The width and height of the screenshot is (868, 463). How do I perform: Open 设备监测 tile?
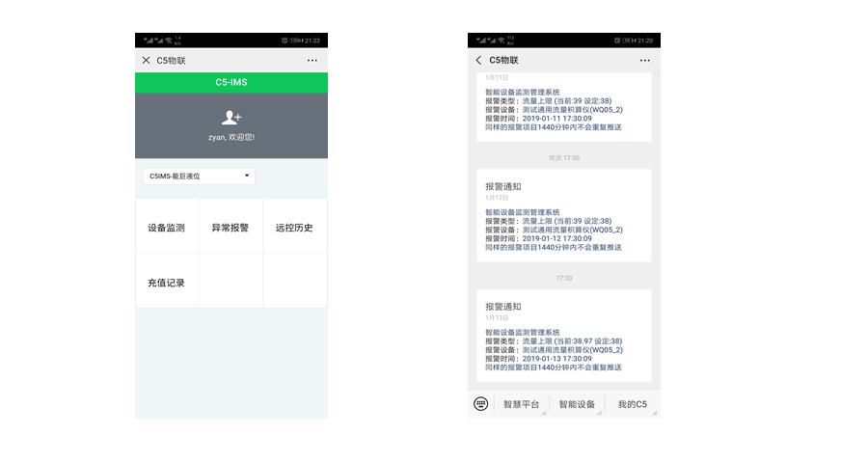(x=167, y=226)
